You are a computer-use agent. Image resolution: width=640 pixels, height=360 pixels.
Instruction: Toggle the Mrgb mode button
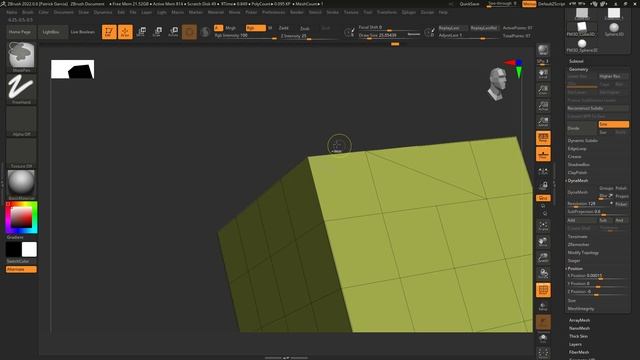click(231, 28)
